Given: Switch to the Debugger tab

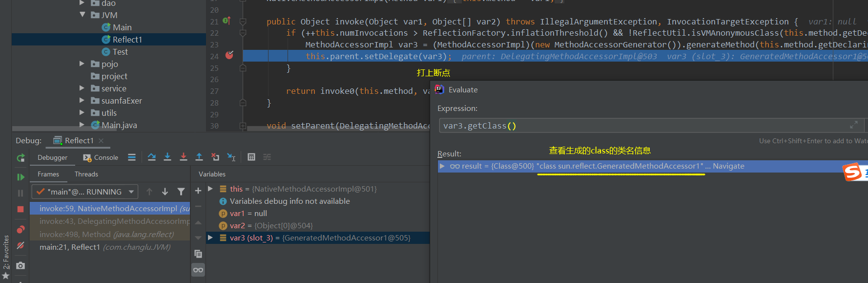Looking at the screenshot, I should pyautogui.click(x=53, y=157).
